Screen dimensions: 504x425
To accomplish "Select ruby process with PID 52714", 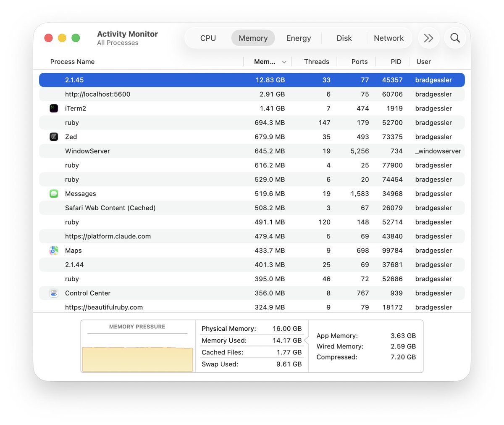I will point(252,222).
